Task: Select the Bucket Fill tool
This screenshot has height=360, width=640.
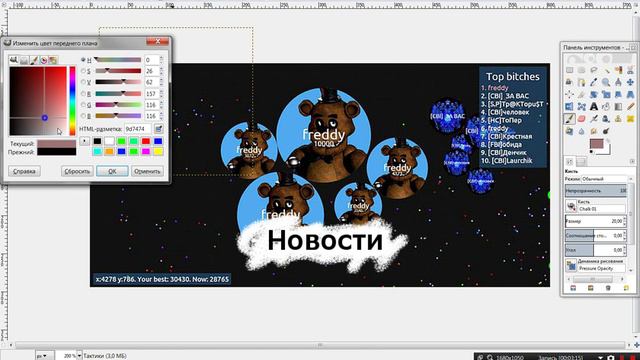Action: [606, 107]
